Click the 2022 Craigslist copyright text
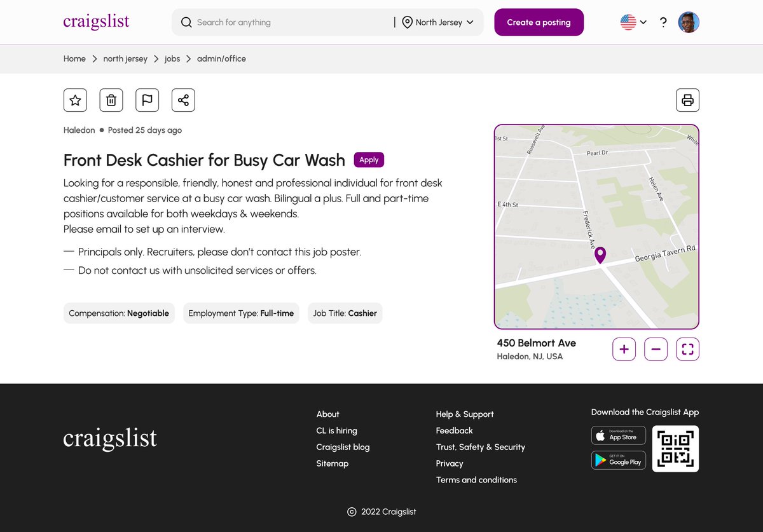This screenshot has height=532, width=763. [x=388, y=512]
